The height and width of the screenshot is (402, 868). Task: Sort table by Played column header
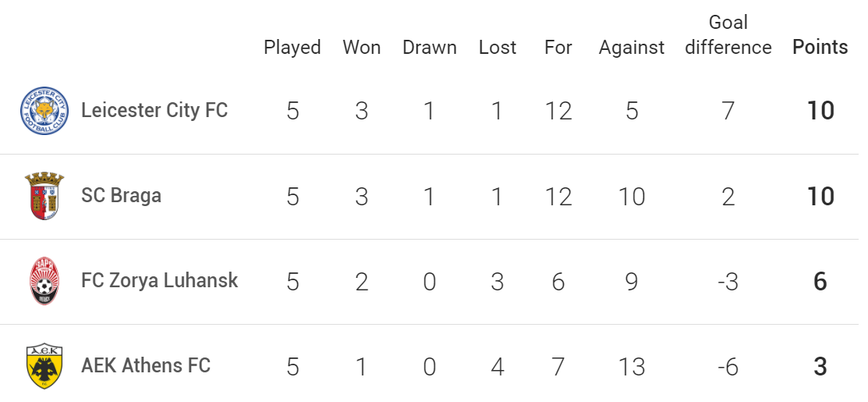pos(292,47)
